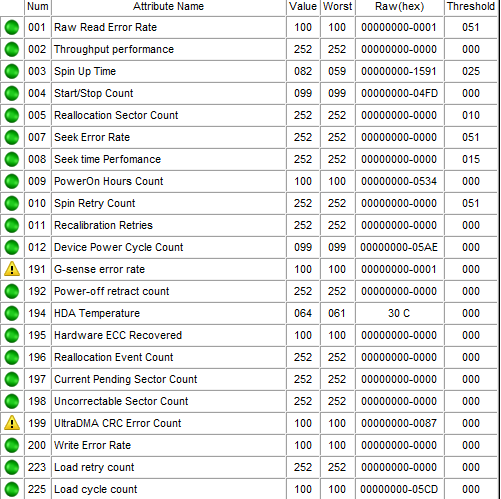Viewport: 501px width, 499px height.
Task: Click threshold 015 in Seek time Perfomance row
Action: (471, 159)
